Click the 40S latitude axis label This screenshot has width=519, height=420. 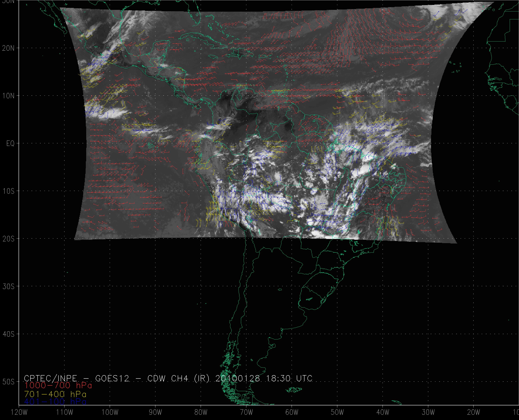coord(9,334)
